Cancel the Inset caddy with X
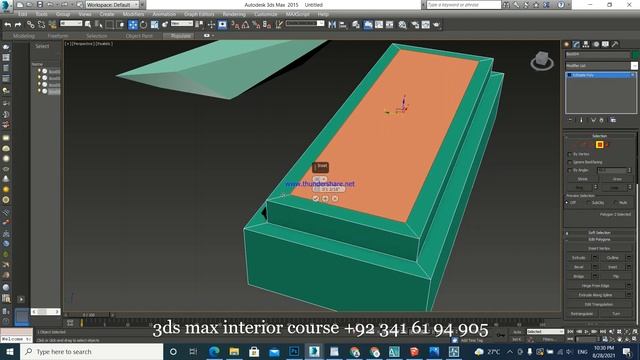The height and width of the screenshot is (360, 640). tap(335, 198)
